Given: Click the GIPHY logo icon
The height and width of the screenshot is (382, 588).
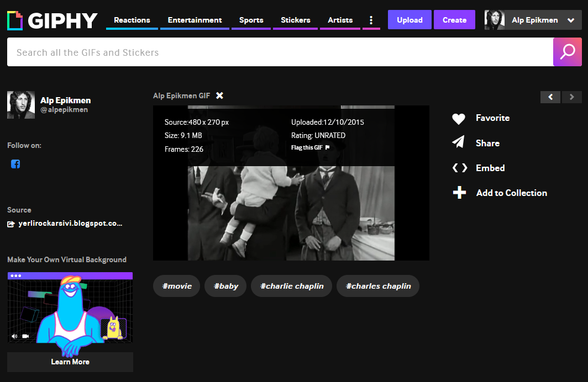Looking at the screenshot, I should pos(15,20).
